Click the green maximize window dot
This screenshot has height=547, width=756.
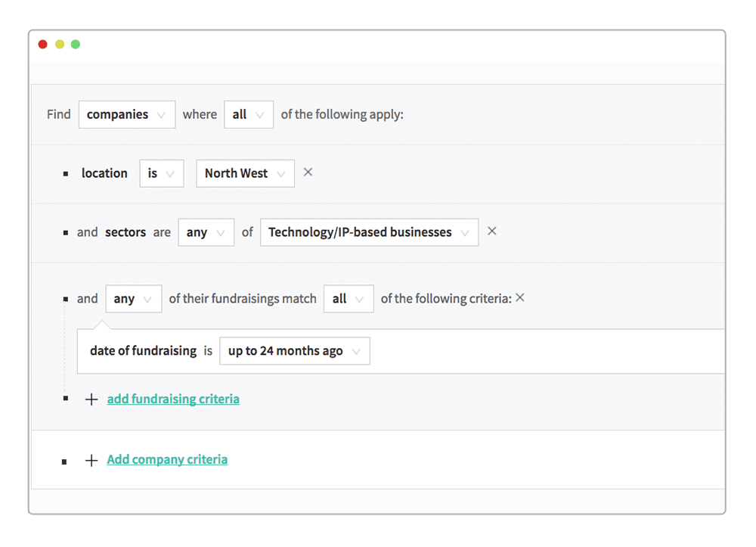pyautogui.click(x=76, y=45)
